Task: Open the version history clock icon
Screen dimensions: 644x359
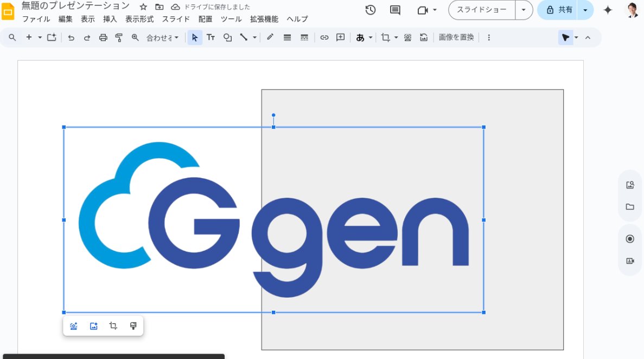Action: 371,10
